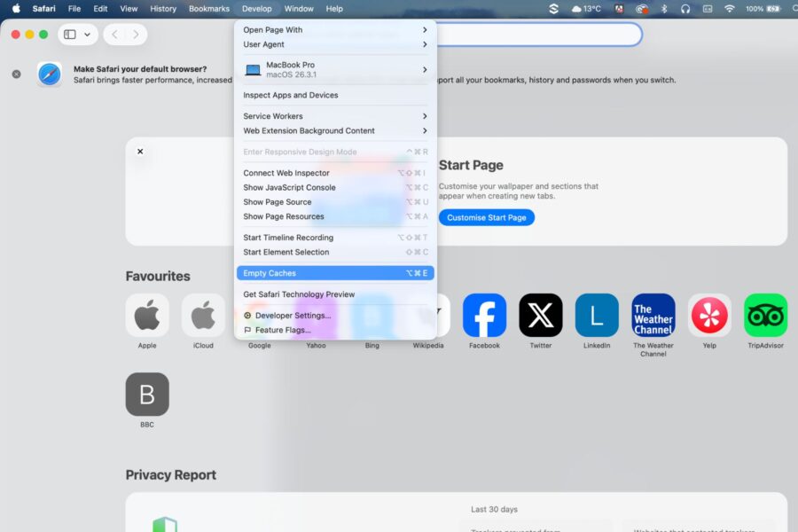The height and width of the screenshot is (532, 798).
Task: Open the Window menu
Action: tap(299, 9)
